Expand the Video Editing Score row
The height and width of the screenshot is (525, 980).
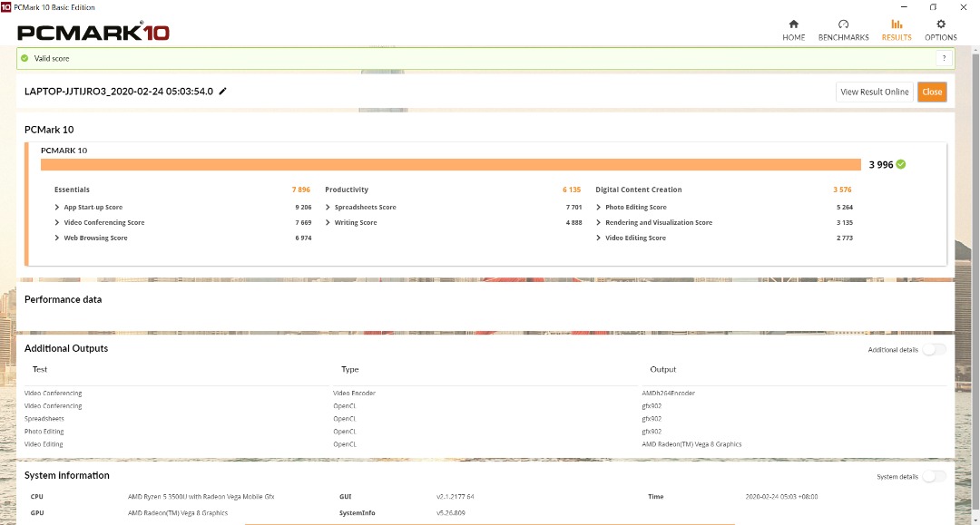tap(598, 238)
